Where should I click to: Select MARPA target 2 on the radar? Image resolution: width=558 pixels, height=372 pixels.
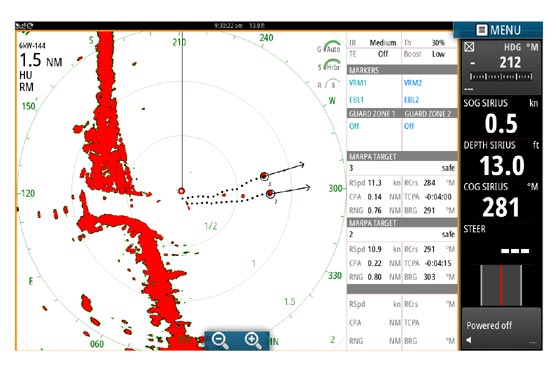point(270,194)
